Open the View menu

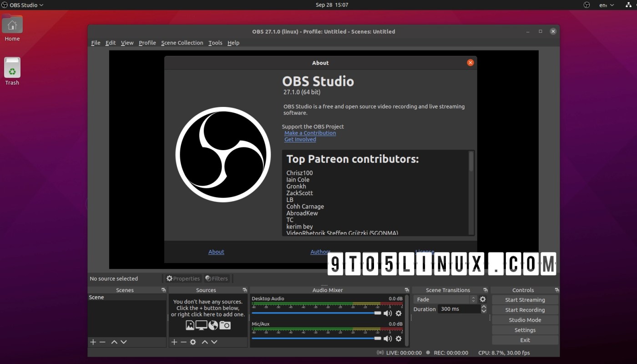(x=127, y=43)
